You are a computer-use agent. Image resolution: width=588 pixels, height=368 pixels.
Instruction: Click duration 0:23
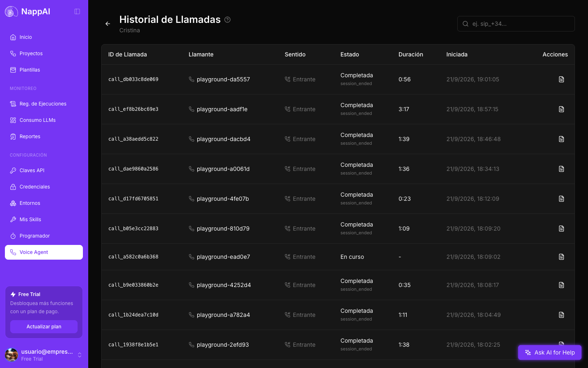pos(405,199)
